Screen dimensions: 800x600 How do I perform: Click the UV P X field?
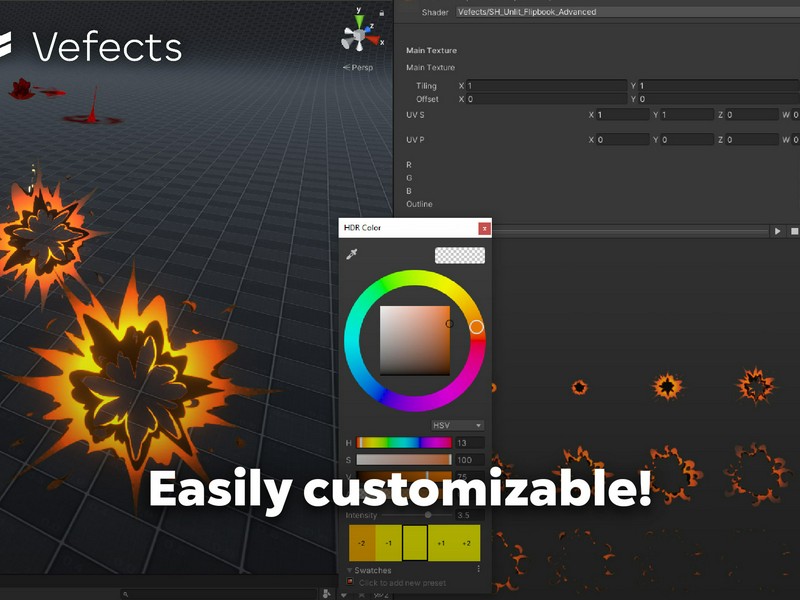622,139
